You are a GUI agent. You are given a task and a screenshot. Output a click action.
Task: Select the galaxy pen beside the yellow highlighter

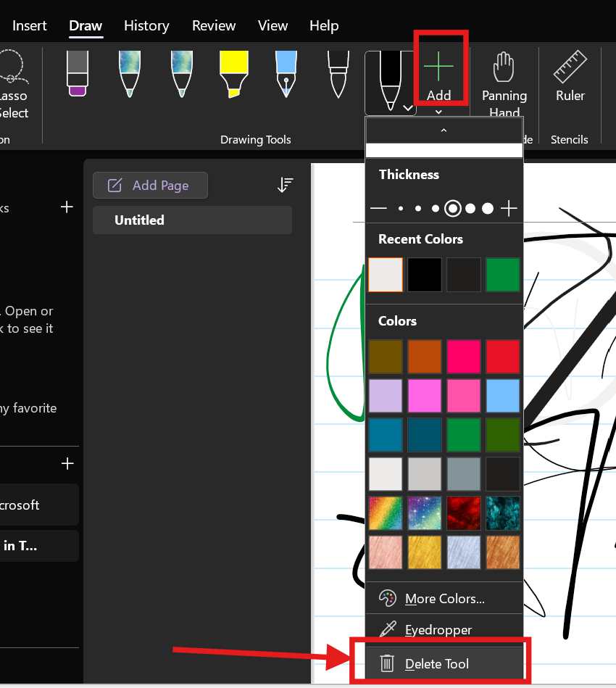pos(182,73)
